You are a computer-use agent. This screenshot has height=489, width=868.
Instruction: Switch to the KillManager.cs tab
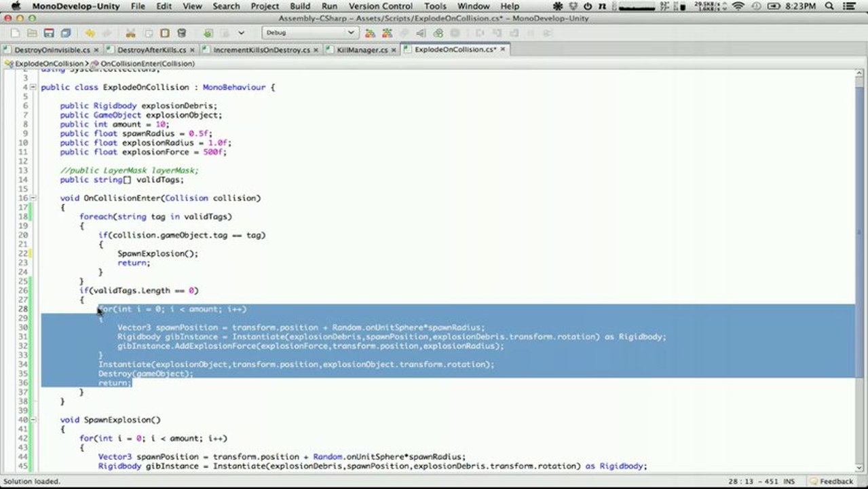coord(362,50)
